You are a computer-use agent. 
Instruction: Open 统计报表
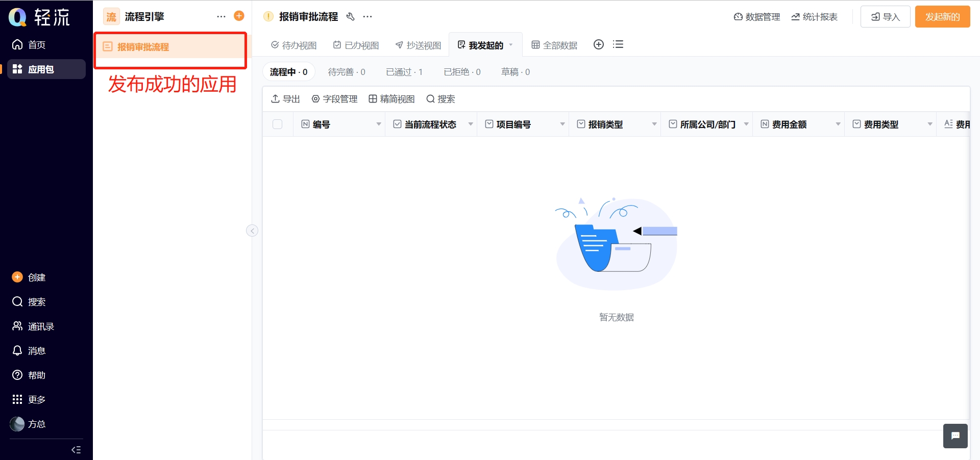[814, 17]
